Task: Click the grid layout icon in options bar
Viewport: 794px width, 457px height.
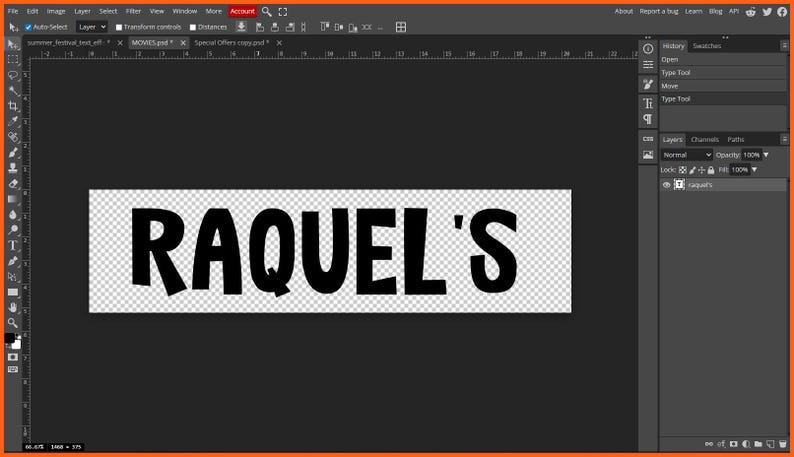Action: [401, 27]
